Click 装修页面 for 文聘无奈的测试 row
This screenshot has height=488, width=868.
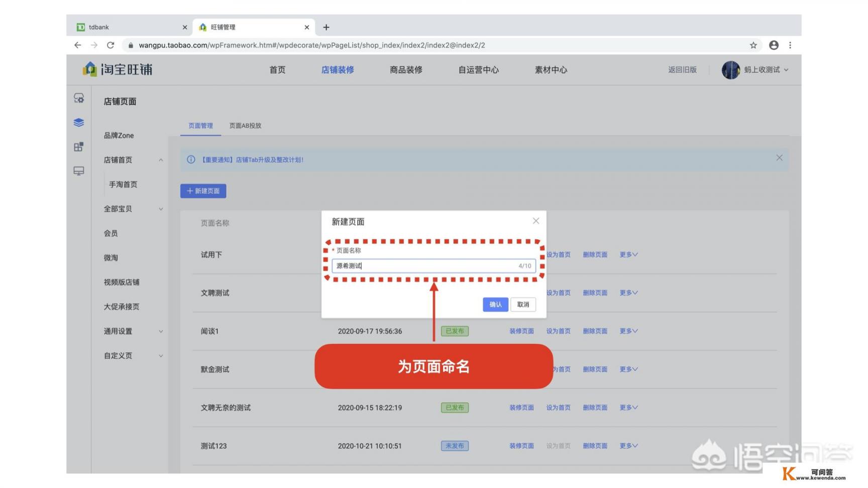[x=521, y=408]
